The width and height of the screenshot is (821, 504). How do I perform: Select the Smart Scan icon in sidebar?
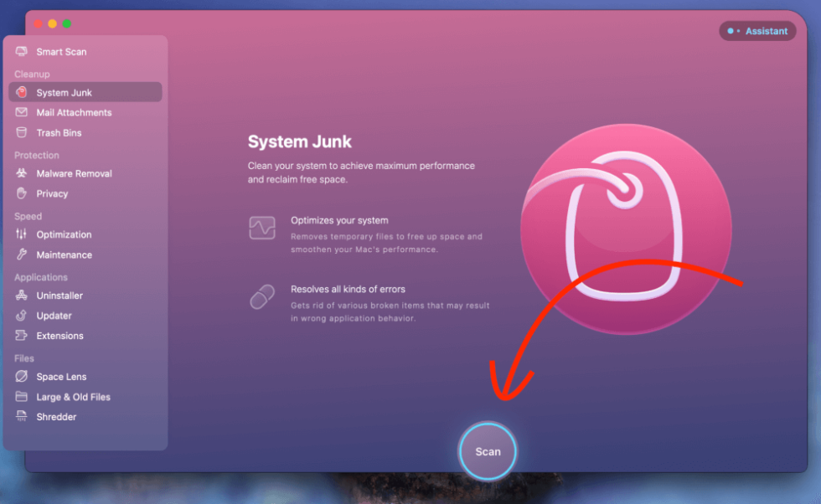click(x=20, y=51)
